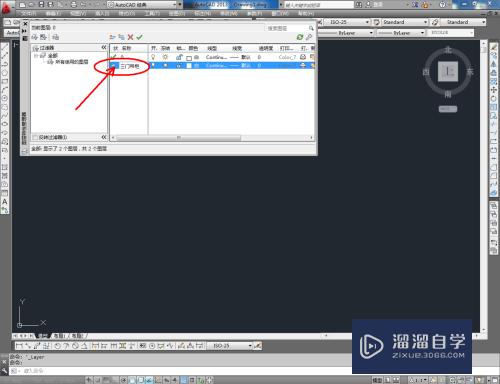Select the Rectangle tool in left draw toolbar
Screen dimensions: 500x384
tap(5, 81)
